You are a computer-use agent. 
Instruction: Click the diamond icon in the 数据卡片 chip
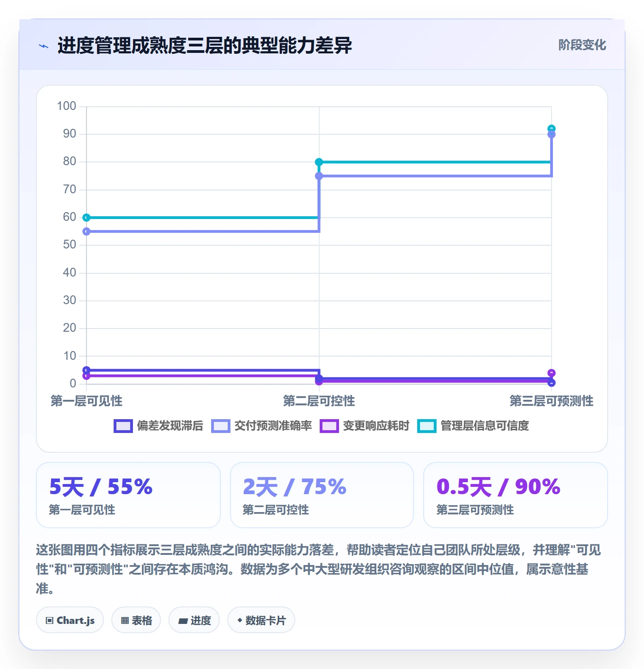(x=240, y=620)
